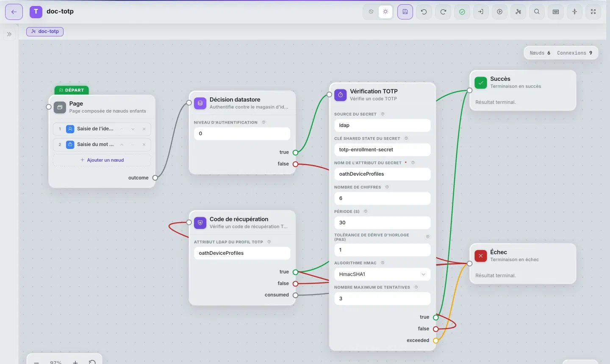The height and width of the screenshot is (364, 610).
Task: Remove the "Saisie du mot ..." child node
Action: pos(144,145)
